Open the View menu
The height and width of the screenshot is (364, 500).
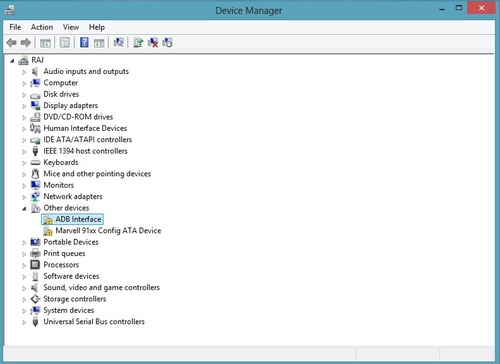click(71, 27)
